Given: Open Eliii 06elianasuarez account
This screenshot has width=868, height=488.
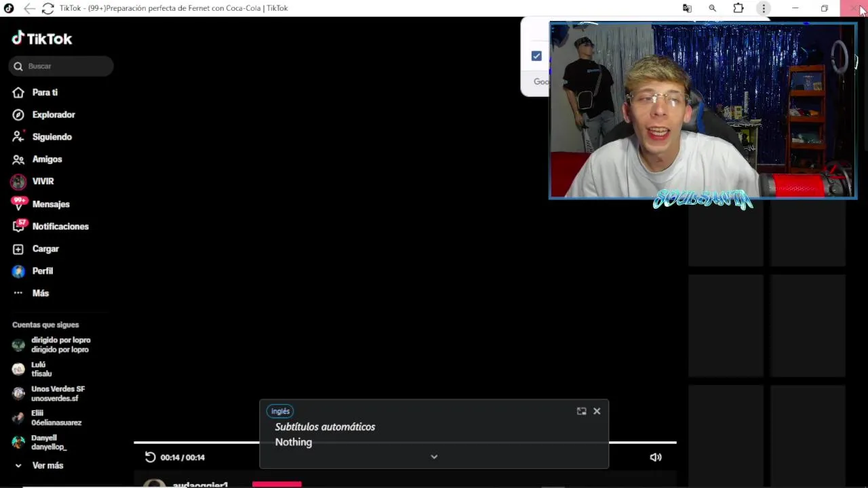Looking at the screenshot, I should [47, 418].
